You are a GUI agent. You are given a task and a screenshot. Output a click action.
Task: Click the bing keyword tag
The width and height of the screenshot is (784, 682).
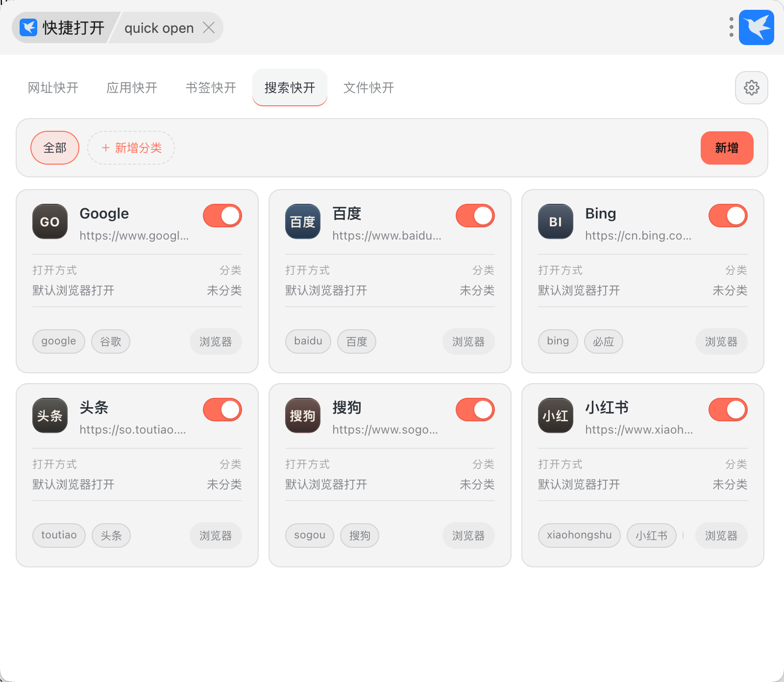pos(558,341)
